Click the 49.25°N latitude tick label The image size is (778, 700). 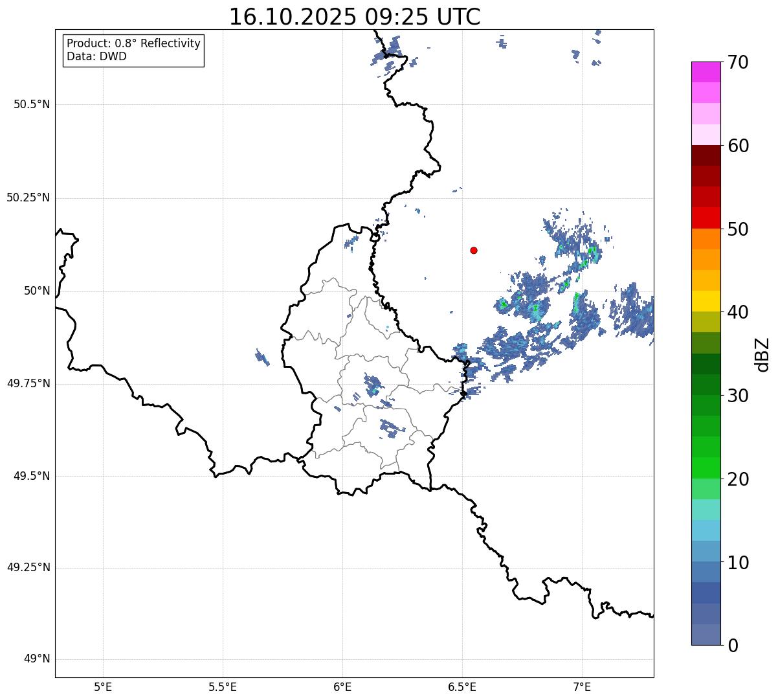click(28, 567)
